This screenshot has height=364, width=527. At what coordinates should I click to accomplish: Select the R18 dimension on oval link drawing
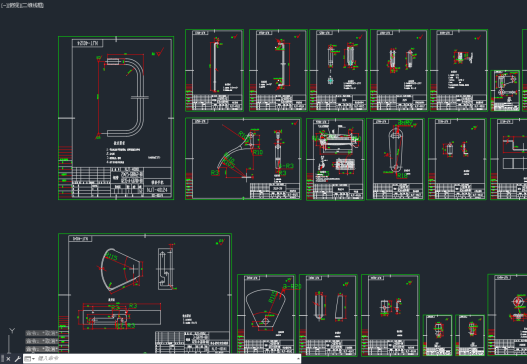coord(402,175)
